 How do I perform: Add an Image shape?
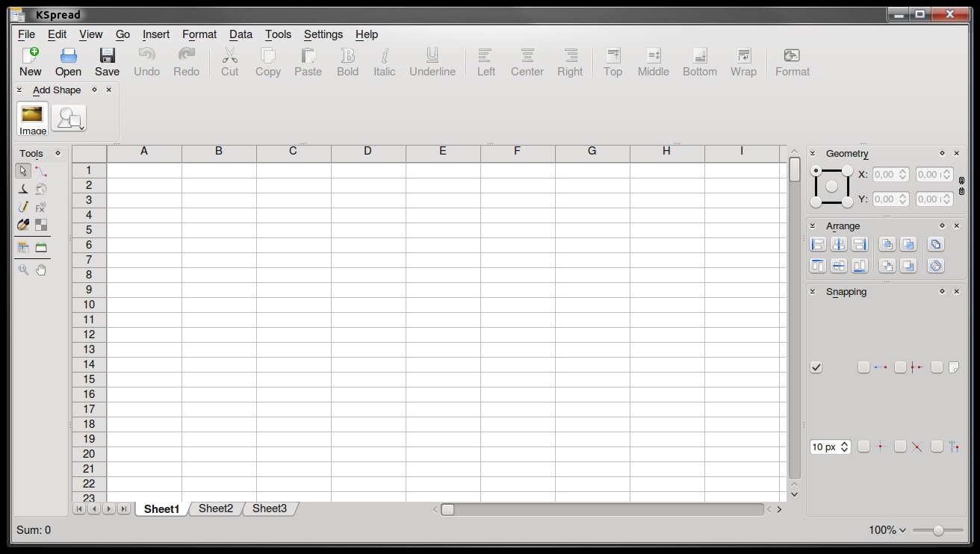point(33,118)
